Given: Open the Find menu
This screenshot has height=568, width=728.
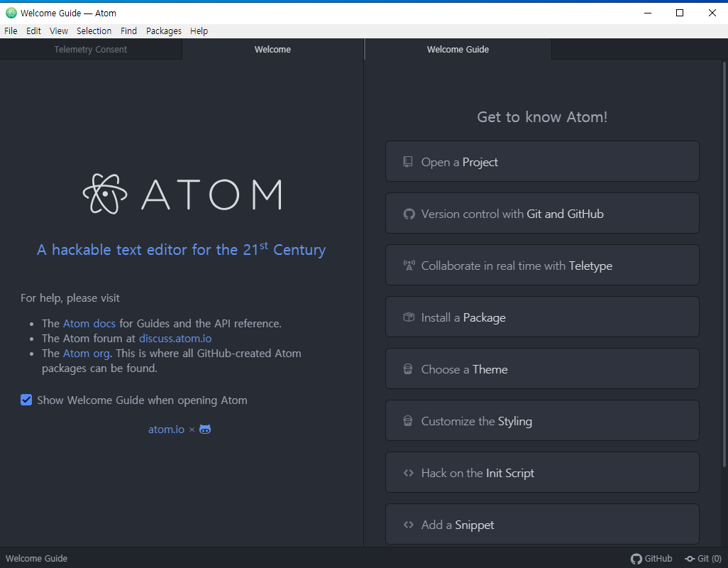Looking at the screenshot, I should pyautogui.click(x=128, y=31).
